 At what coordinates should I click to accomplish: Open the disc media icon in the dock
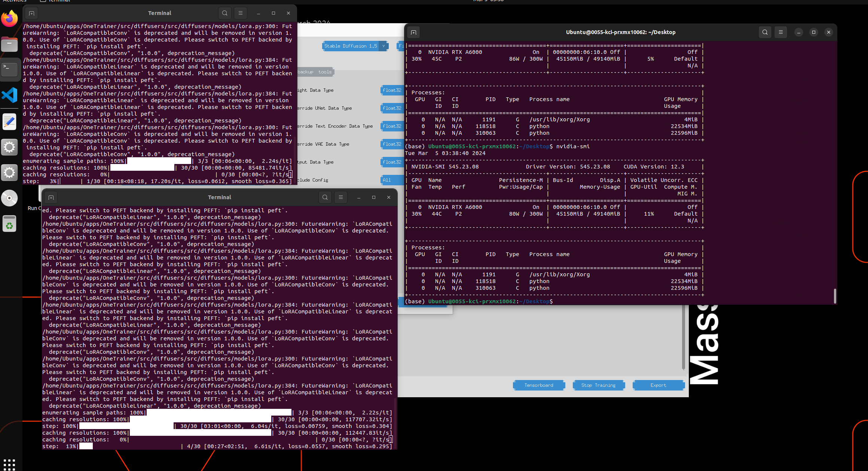tap(10, 198)
